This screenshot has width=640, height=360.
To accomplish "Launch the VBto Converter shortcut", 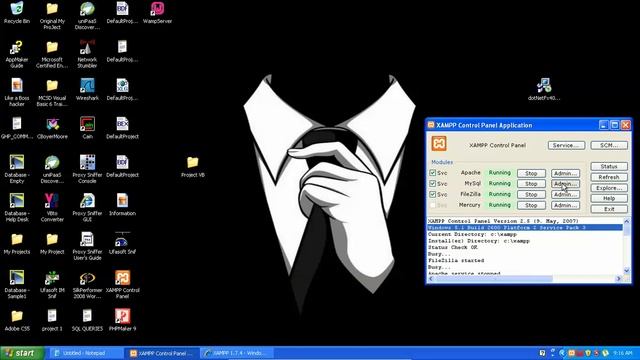I will point(52,207).
